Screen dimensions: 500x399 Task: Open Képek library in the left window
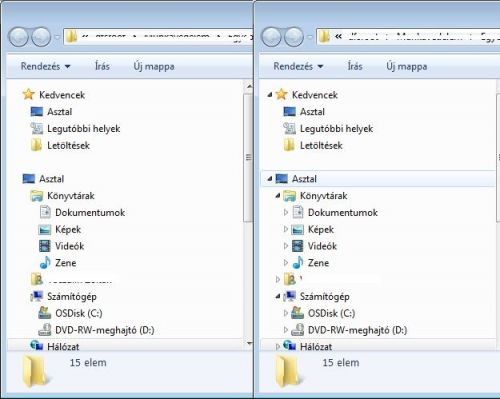click(68, 229)
